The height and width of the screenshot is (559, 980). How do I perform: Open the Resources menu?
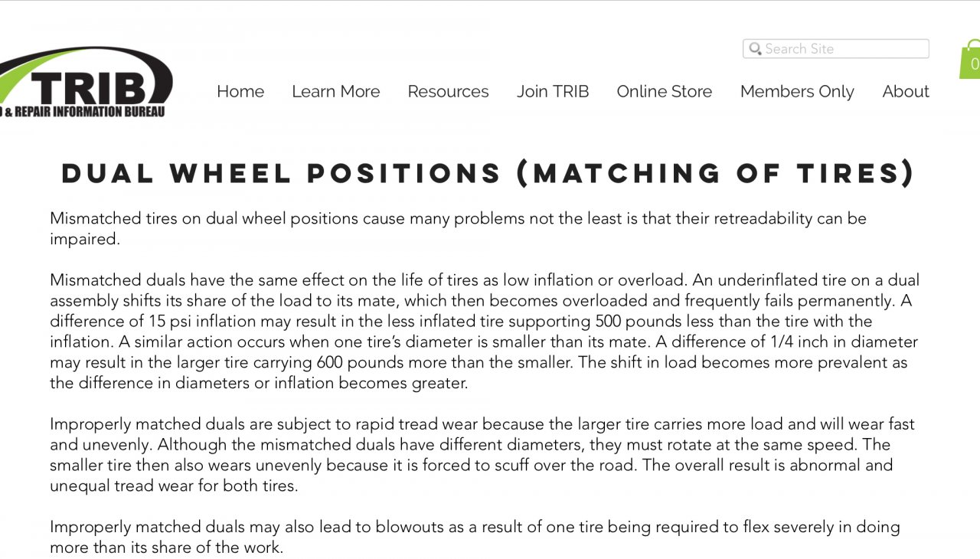(x=448, y=92)
